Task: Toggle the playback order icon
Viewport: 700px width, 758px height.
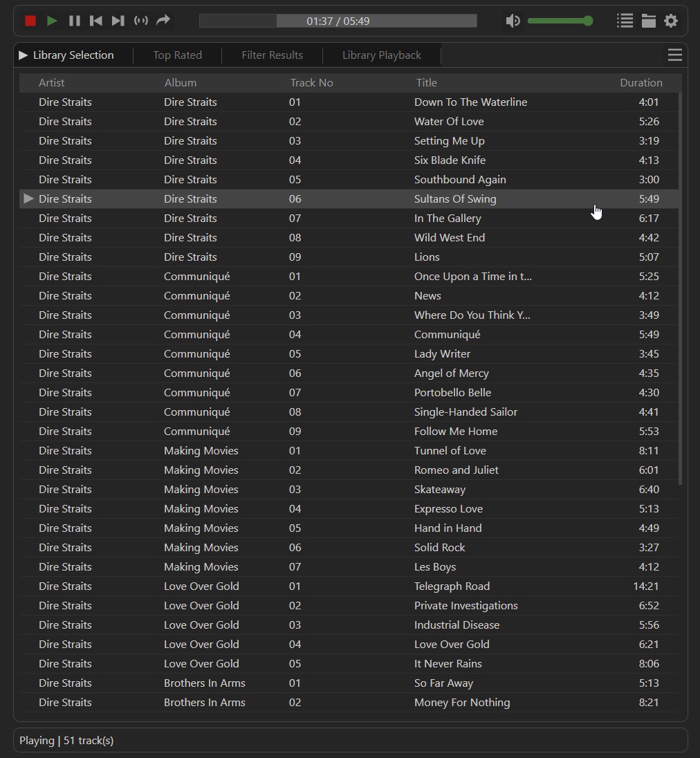Action: click(141, 21)
